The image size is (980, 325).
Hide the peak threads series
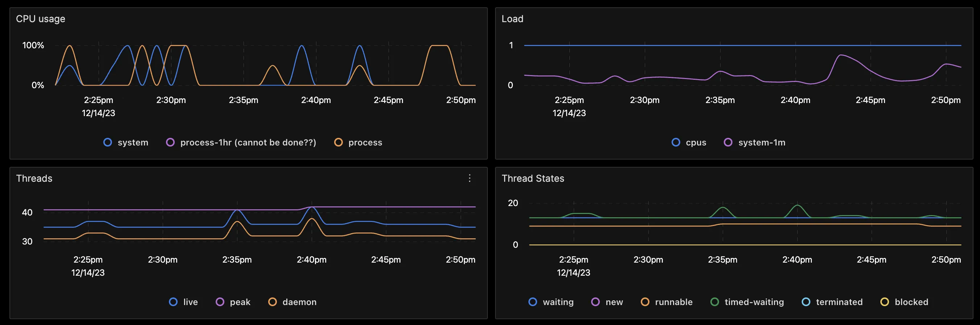(233, 302)
